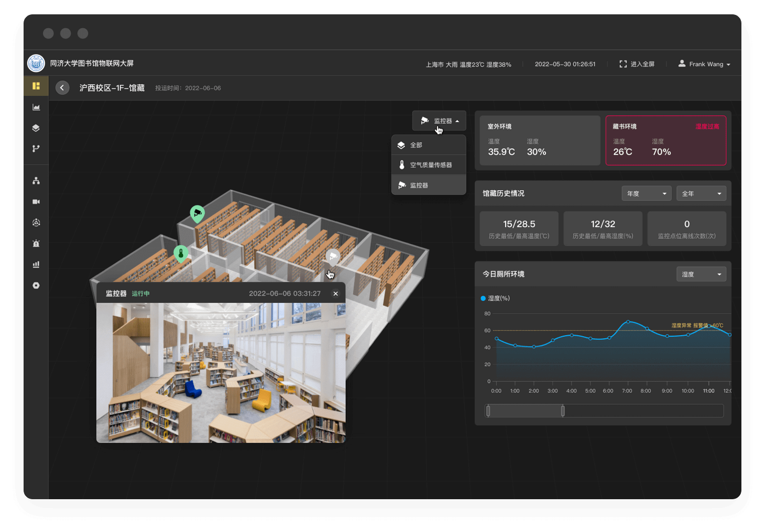Select 空气质量传感器 in filter menu
The width and height of the screenshot is (765, 532).
click(429, 165)
